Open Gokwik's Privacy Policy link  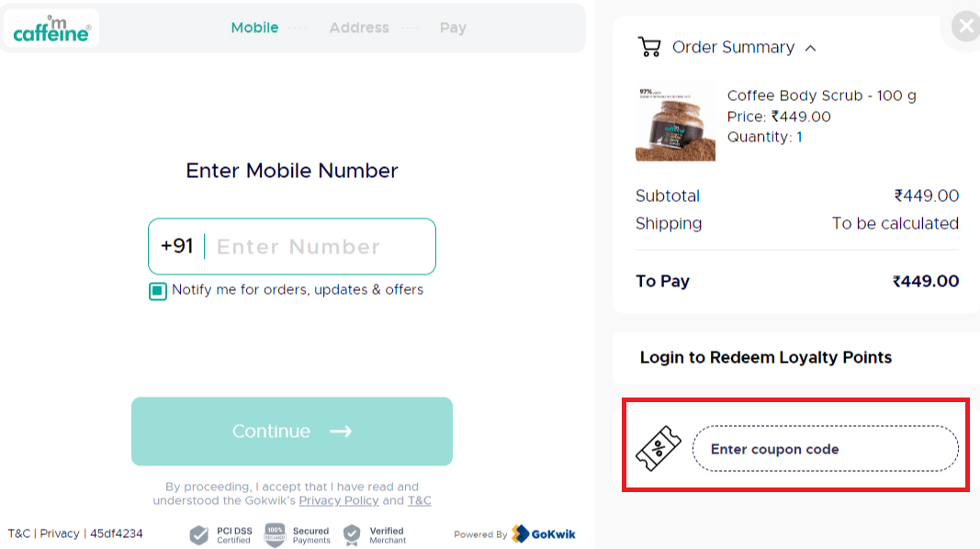pos(339,500)
